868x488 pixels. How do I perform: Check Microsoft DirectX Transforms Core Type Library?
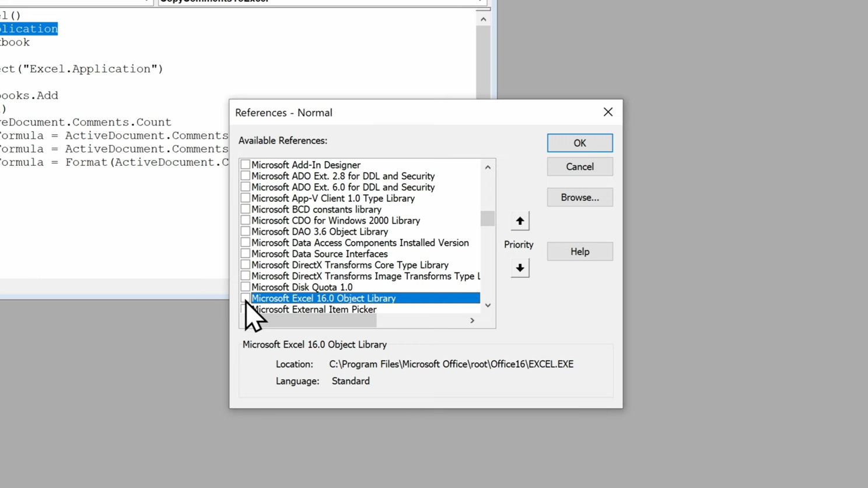(x=246, y=265)
